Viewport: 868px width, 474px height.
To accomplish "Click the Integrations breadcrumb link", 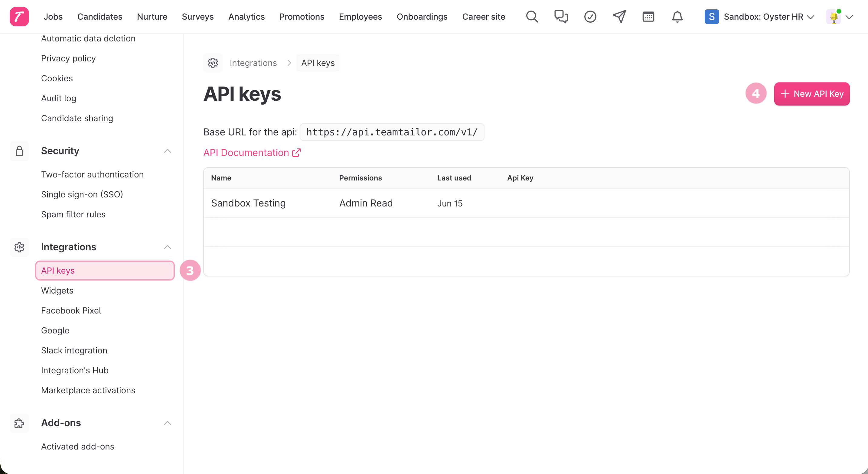I will pos(253,63).
